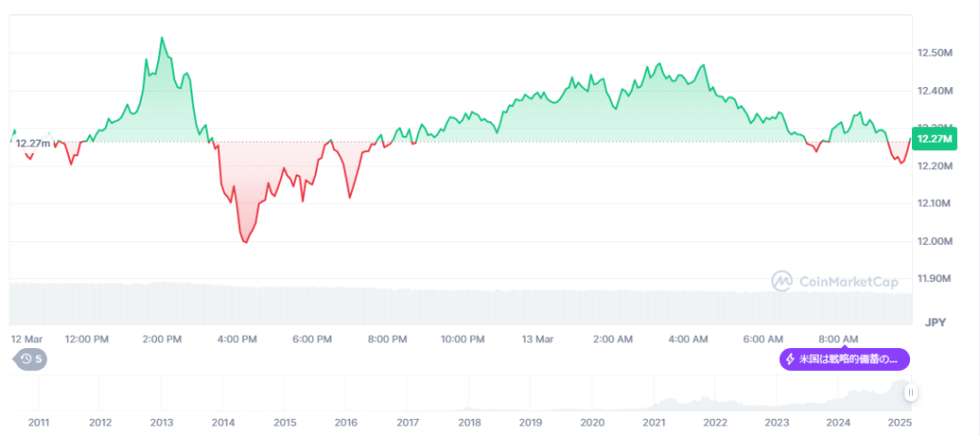
Task: Click the 12:00 PM time axis label
Action: click(85, 338)
